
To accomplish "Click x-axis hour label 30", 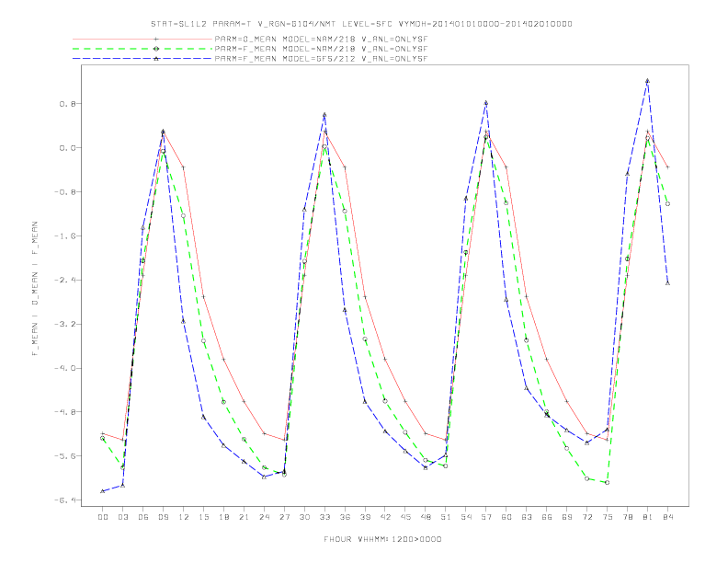I will pyautogui.click(x=304, y=517).
